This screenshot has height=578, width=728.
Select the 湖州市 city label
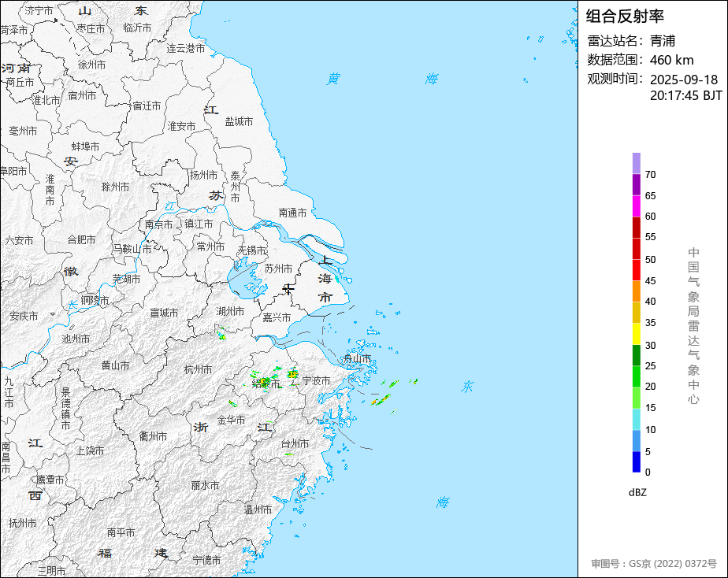pos(230,311)
